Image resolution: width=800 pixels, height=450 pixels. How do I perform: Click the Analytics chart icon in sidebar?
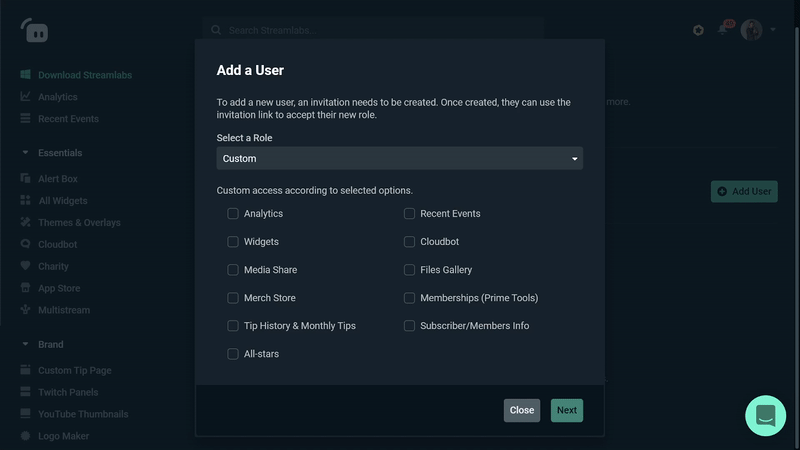[x=26, y=97]
